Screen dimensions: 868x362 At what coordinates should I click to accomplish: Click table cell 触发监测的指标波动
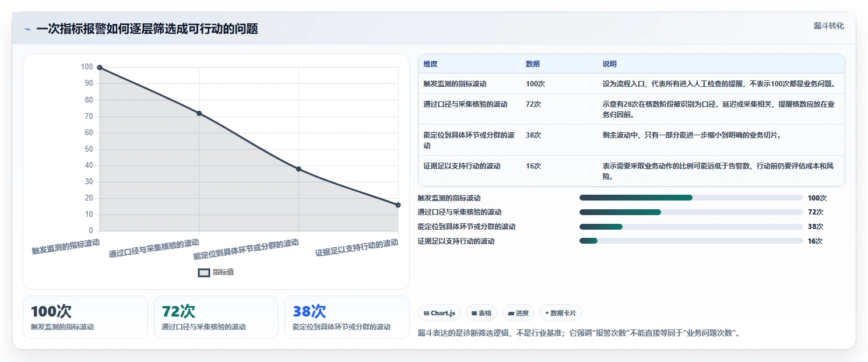pos(455,84)
